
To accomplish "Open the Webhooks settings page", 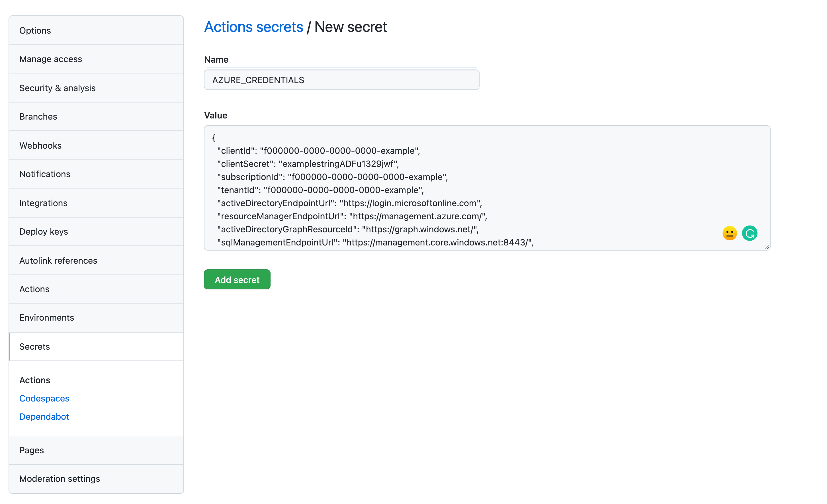I will click(x=40, y=146).
